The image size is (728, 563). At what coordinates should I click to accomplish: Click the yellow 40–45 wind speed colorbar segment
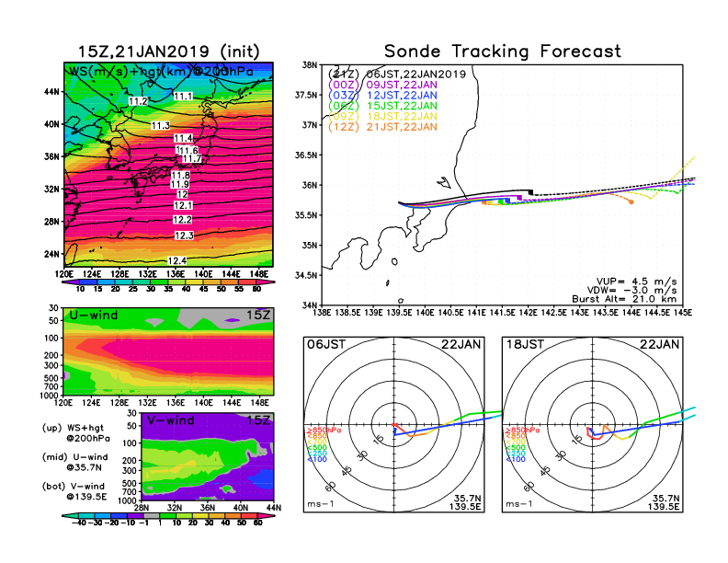(x=194, y=281)
